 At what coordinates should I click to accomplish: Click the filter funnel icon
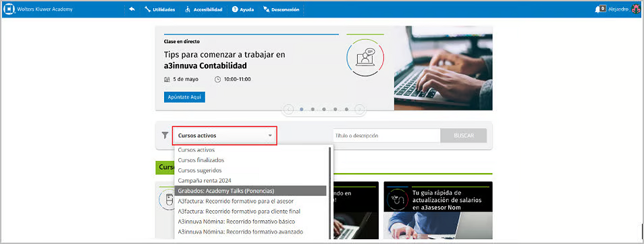coord(165,135)
